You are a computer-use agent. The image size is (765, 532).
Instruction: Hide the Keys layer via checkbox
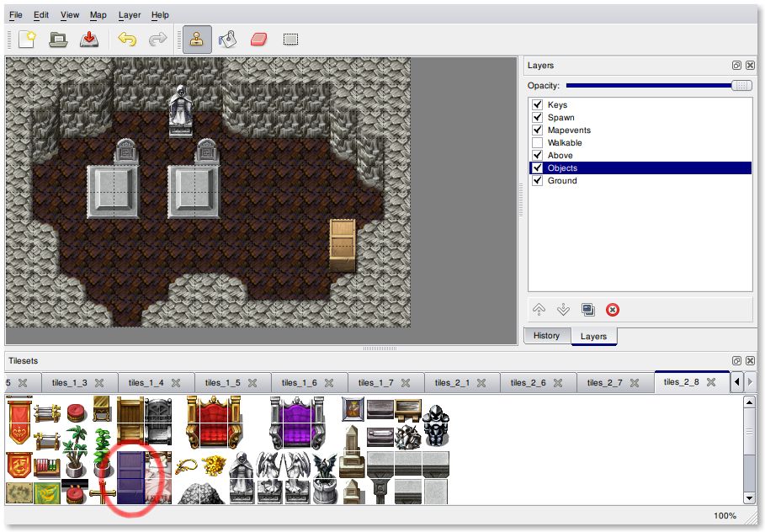pyautogui.click(x=537, y=105)
